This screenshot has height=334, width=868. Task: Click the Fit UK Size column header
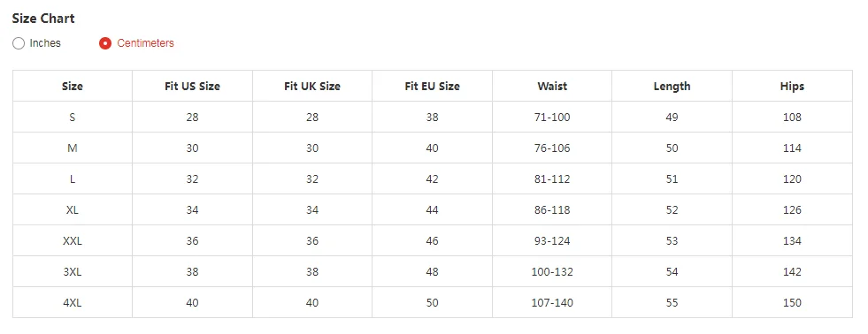(312, 87)
